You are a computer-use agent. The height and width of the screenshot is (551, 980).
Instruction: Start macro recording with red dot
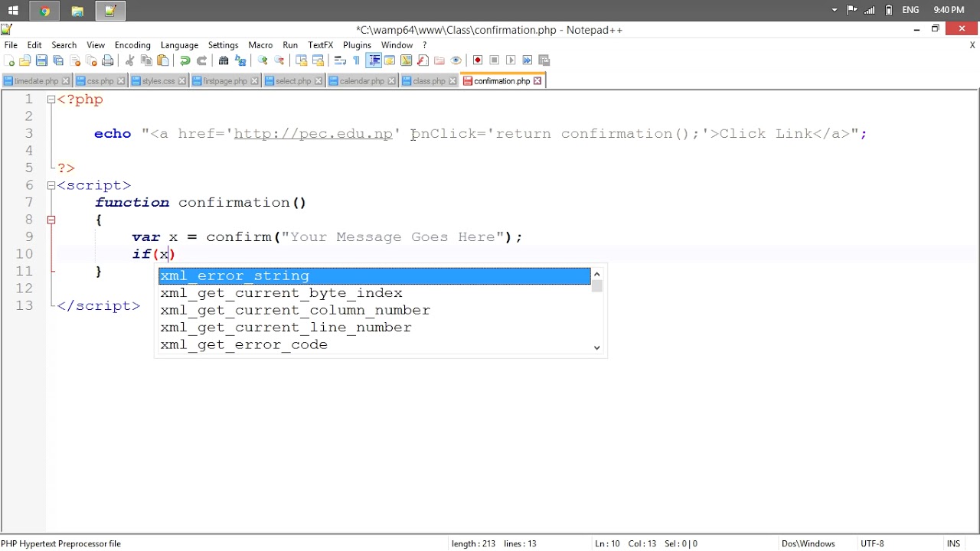478,60
